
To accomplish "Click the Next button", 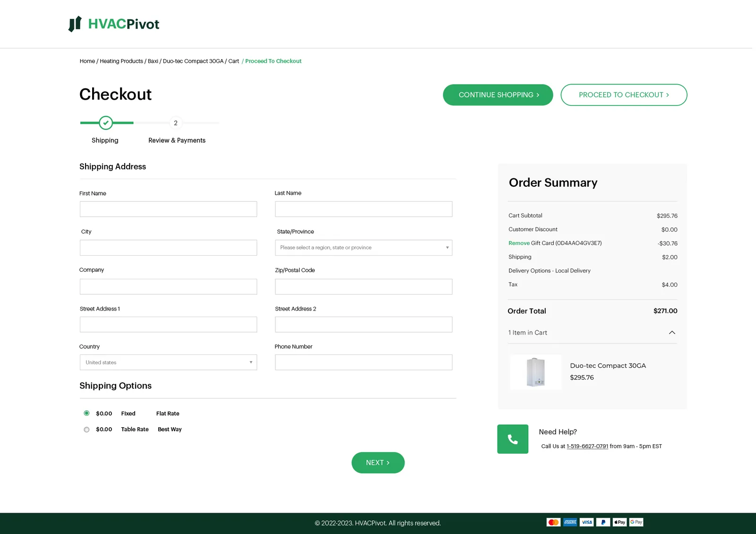I will pos(378,463).
